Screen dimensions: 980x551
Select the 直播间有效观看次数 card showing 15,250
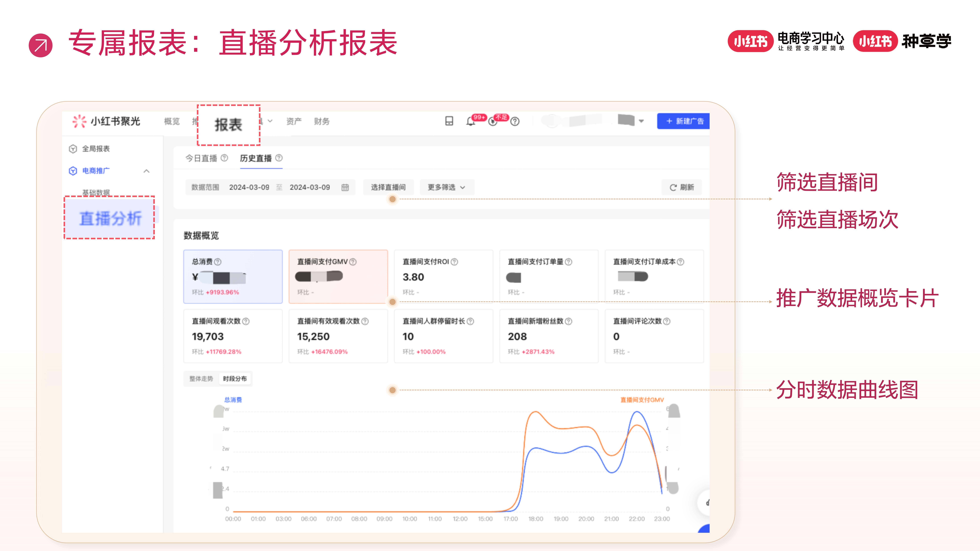pyautogui.click(x=338, y=336)
